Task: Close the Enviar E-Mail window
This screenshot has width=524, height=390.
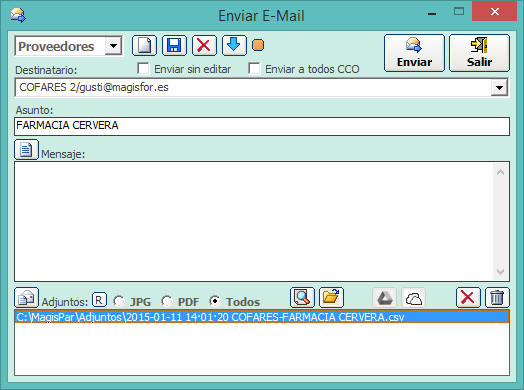Action: coord(495,12)
